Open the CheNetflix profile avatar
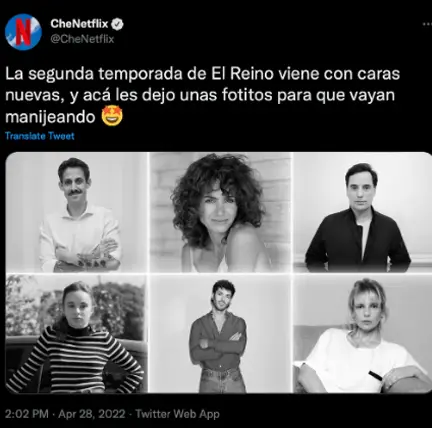The height and width of the screenshot is (428, 432). point(23,32)
